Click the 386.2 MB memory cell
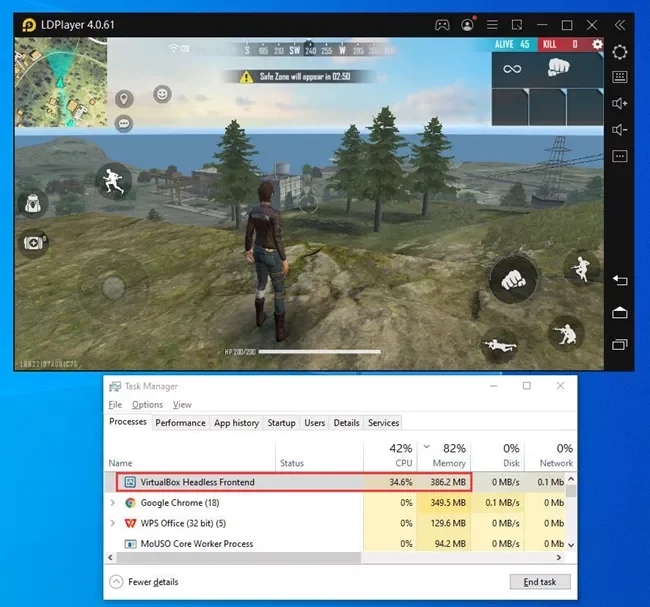 tap(444, 482)
